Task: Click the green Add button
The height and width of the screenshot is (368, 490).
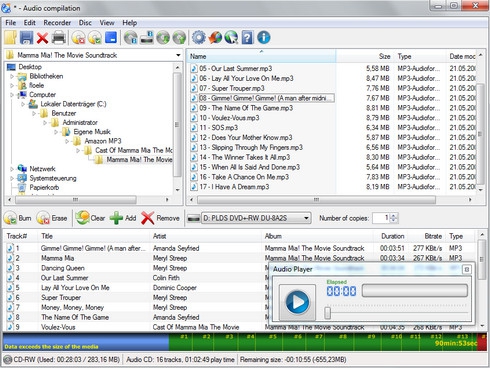Action: [123, 218]
